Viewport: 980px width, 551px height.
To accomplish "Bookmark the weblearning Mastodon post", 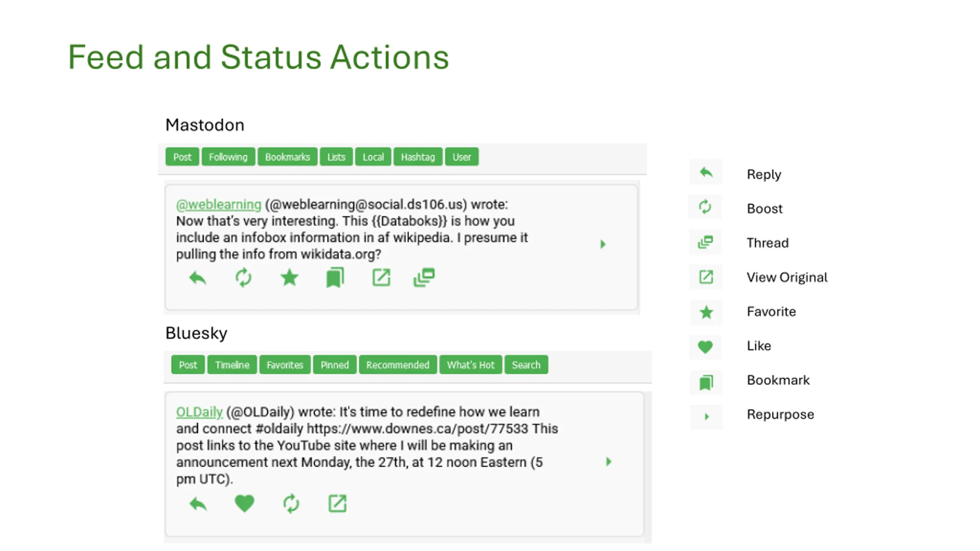I will [x=335, y=277].
